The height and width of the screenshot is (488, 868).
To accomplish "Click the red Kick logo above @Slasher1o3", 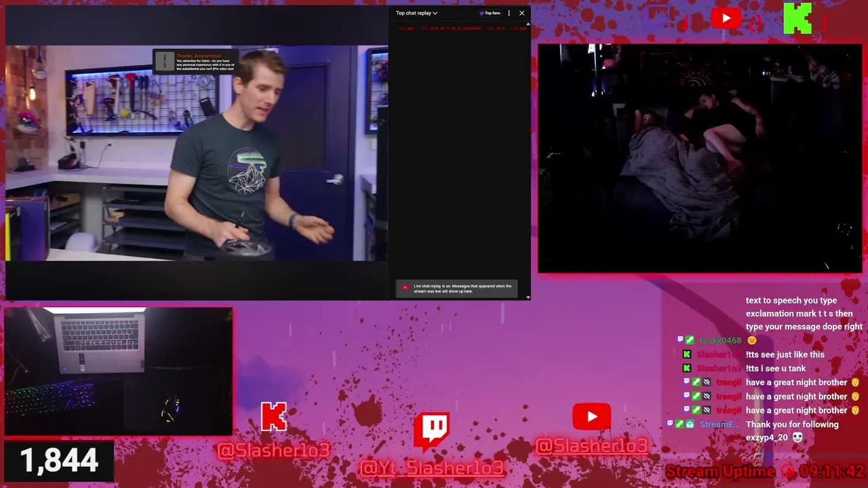I will (274, 417).
